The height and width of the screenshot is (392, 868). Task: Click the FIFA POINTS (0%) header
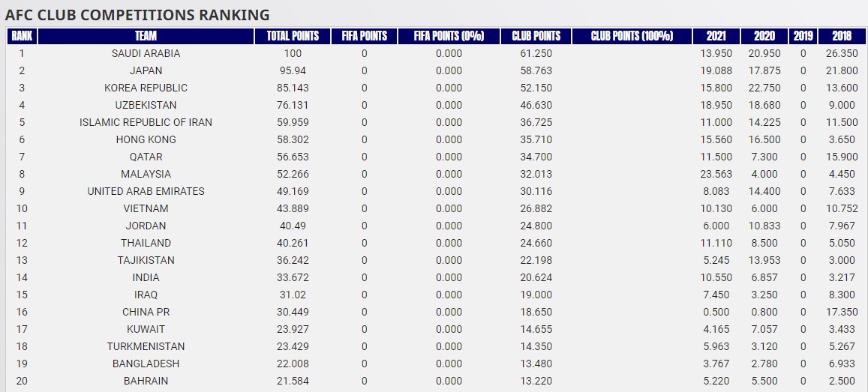point(449,36)
